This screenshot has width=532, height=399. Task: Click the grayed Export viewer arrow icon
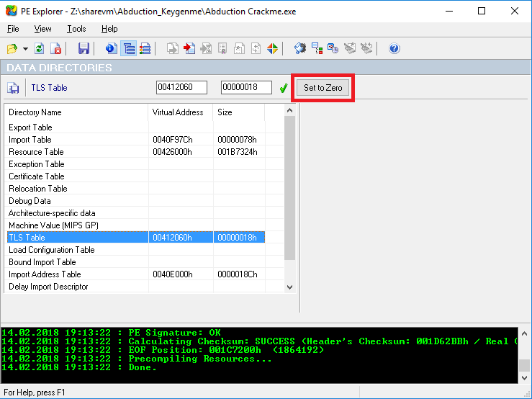(x=173, y=48)
